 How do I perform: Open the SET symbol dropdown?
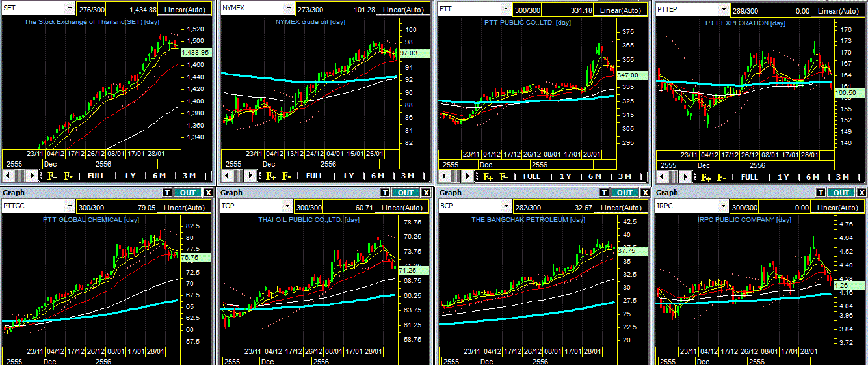[70, 9]
